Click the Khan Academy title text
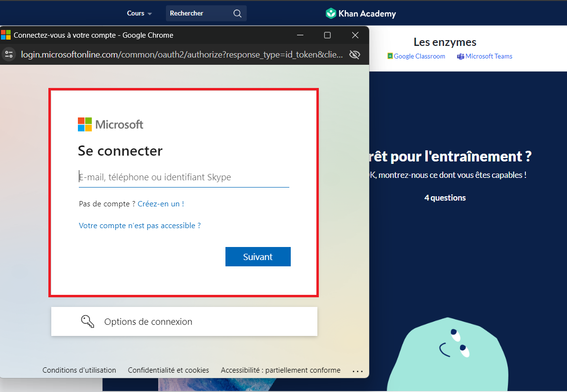Viewport: 567px width, 392px height. (367, 14)
